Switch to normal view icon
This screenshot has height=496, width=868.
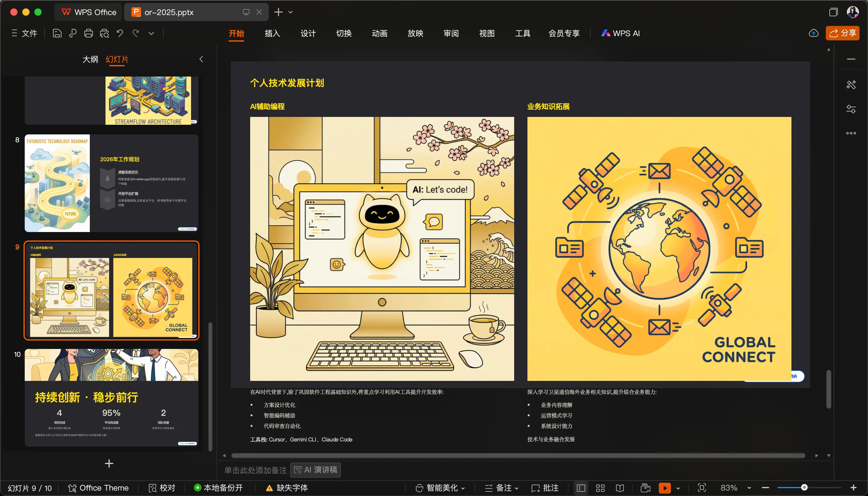581,488
